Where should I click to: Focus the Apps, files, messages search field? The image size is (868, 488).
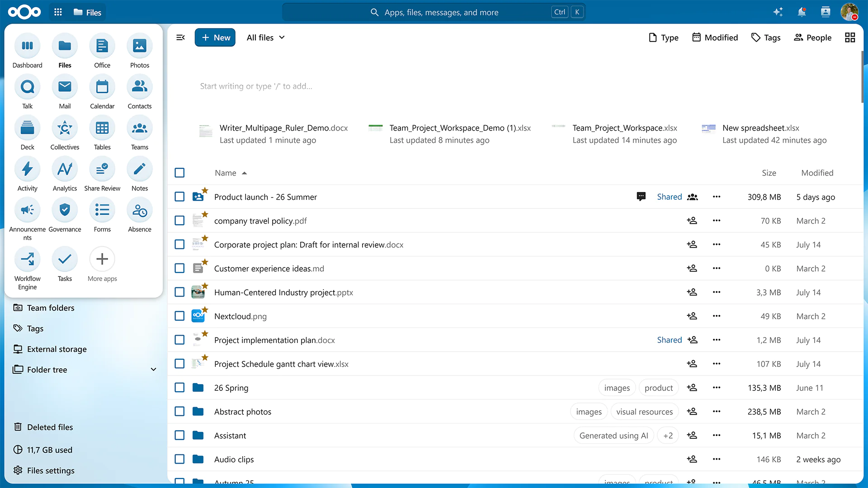[x=434, y=12]
